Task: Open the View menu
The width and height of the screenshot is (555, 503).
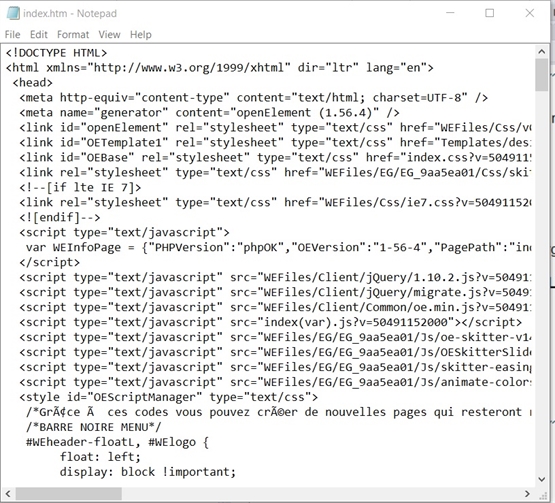Action: click(109, 35)
